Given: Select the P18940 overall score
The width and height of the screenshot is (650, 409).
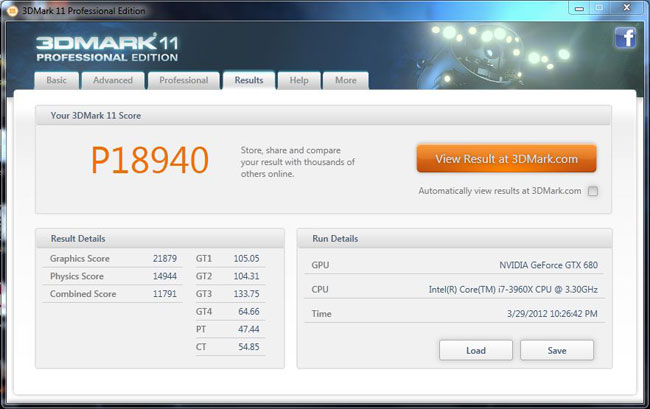Looking at the screenshot, I should pyautogui.click(x=150, y=160).
